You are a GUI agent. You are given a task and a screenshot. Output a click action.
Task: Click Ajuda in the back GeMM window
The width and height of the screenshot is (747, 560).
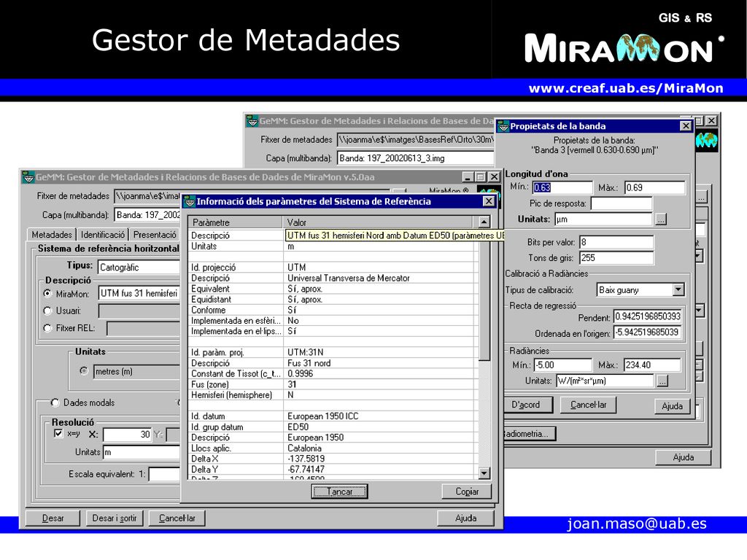pyautogui.click(x=683, y=458)
